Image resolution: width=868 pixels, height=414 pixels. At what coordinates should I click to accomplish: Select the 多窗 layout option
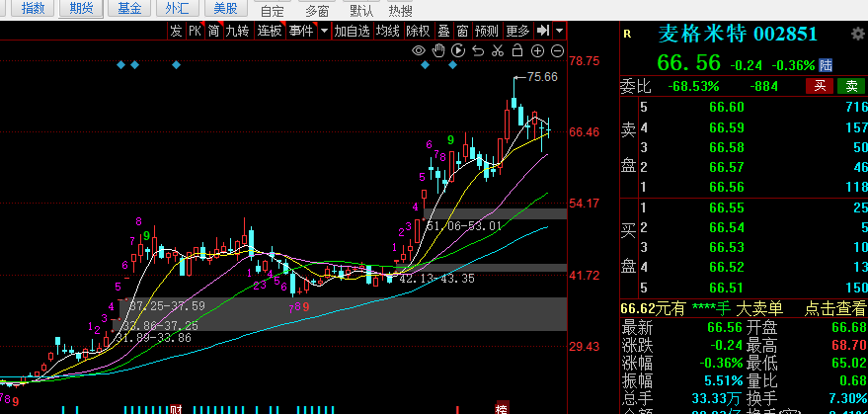coord(317,11)
